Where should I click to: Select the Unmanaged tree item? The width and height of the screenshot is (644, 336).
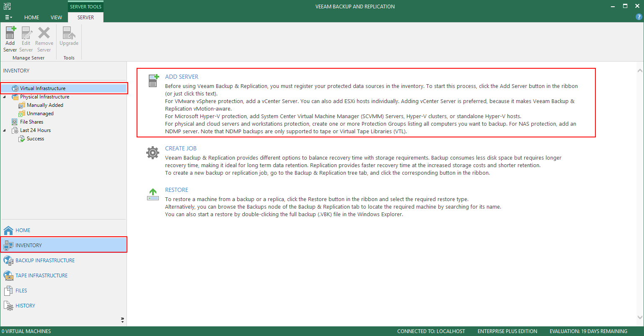pyautogui.click(x=40, y=114)
